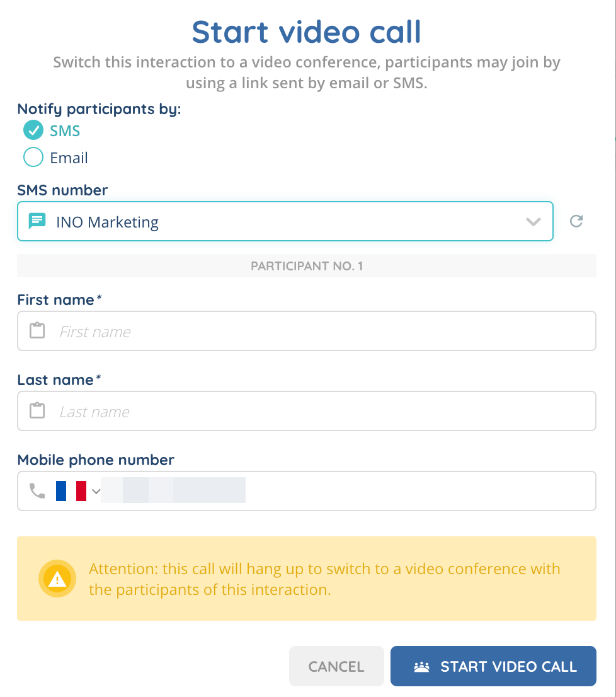Select the SMS notification radio button
The image size is (616, 697).
[x=33, y=130]
